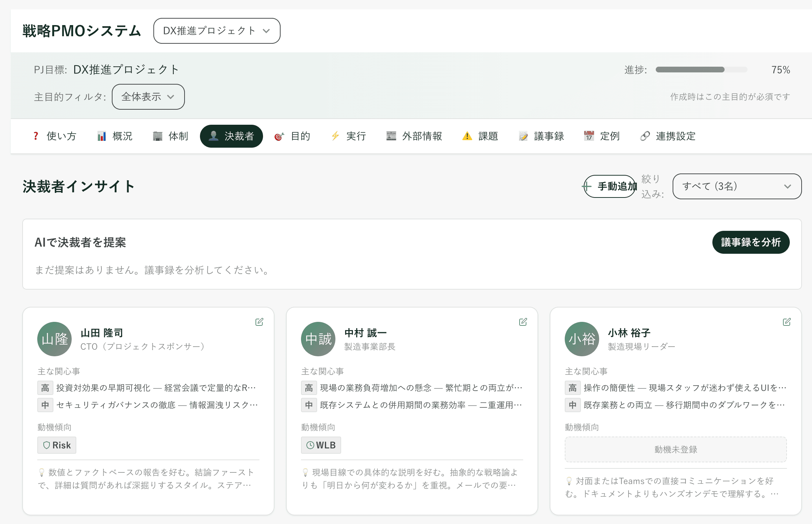Expand the 全体表示 purpose filter
This screenshot has width=812, height=524.
tap(148, 96)
